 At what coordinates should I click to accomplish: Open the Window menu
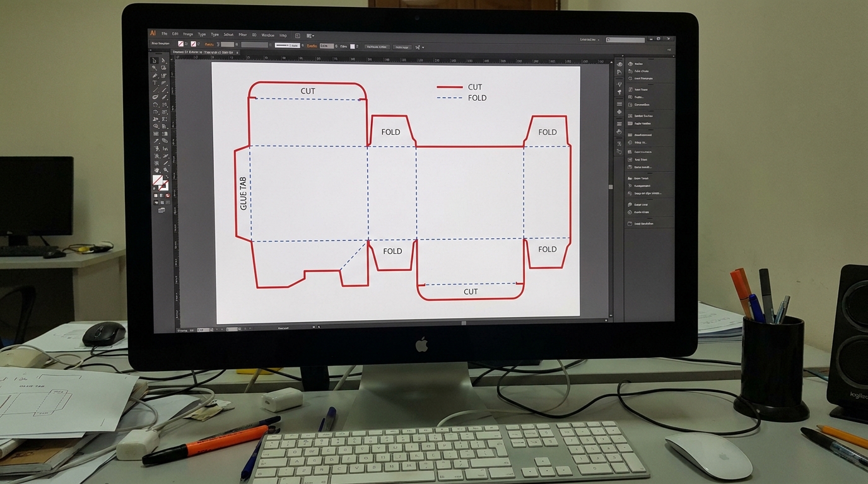268,35
